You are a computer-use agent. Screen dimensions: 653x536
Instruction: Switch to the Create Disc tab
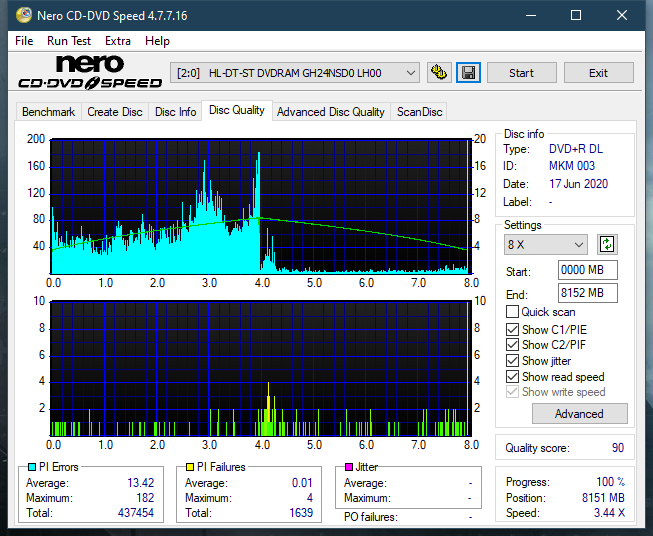[x=115, y=112]
